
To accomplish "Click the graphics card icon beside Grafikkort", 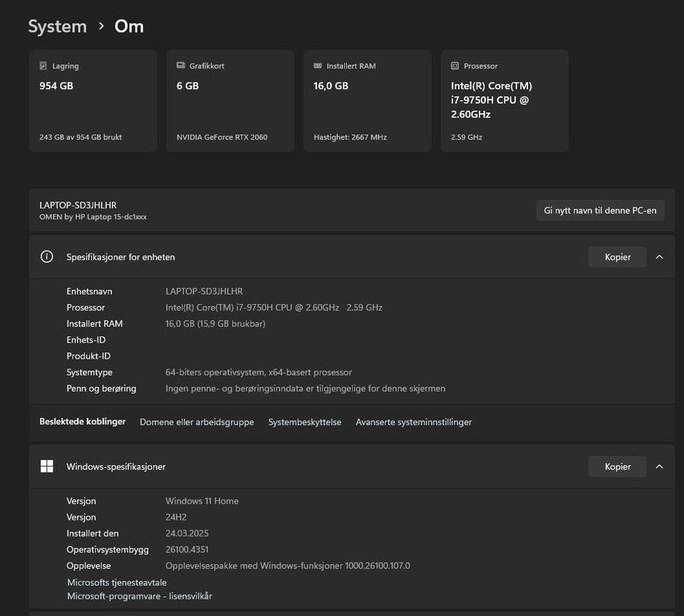I will [181, 66].
